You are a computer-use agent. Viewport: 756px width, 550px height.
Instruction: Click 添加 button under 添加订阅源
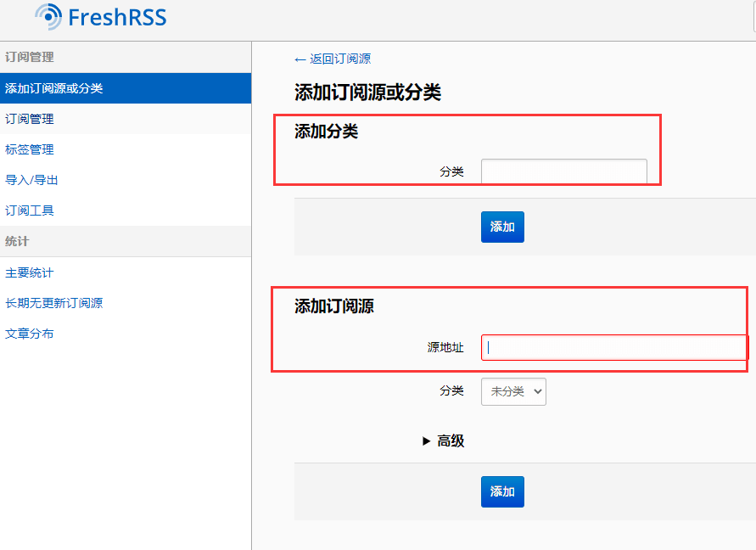(502, 491)
